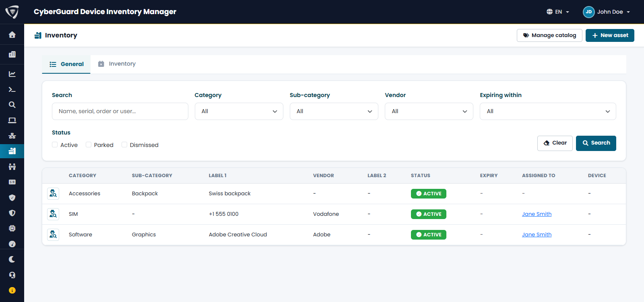Enable the Dismissed status checkbox
644x302 pixels.
[x=124, y=145]
